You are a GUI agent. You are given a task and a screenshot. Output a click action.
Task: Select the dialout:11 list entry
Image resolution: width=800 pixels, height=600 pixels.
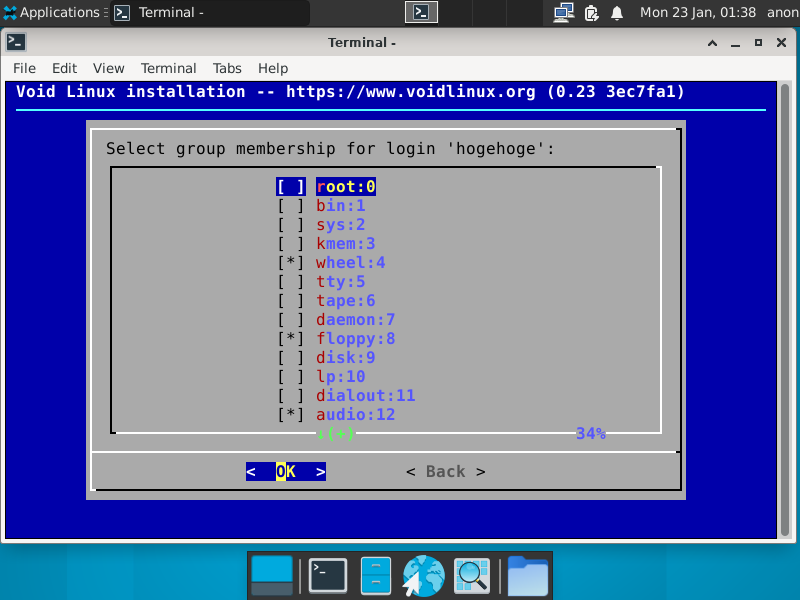click(x=365, y=395)
